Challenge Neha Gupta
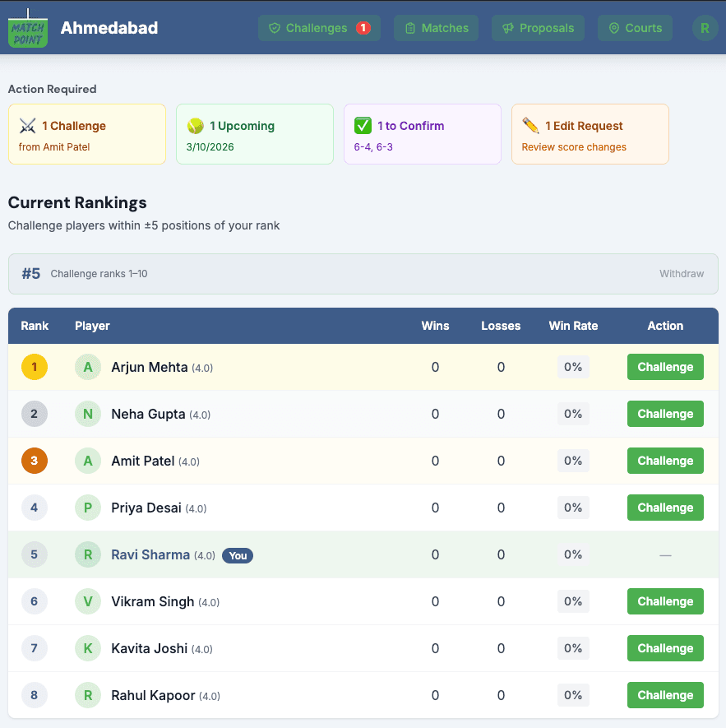 (665, 414)
